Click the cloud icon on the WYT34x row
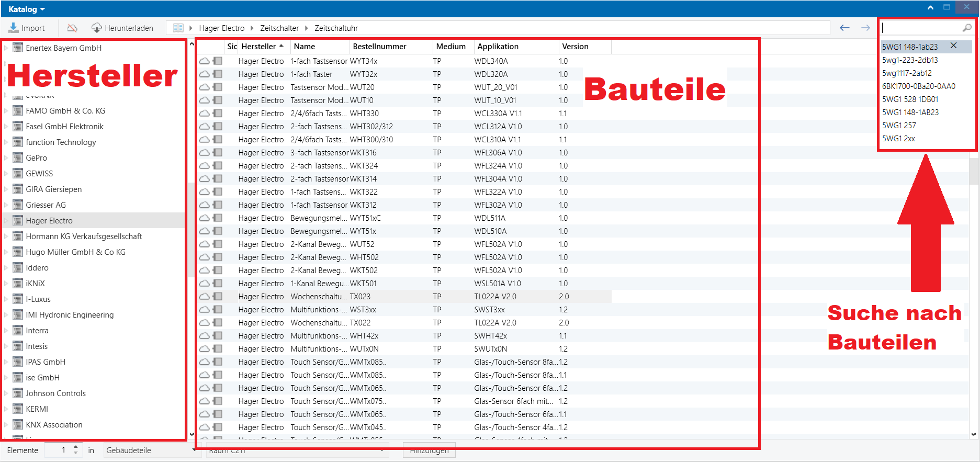Image resolution: width=980 pixels, height=462 pixels. click(204, 61)
